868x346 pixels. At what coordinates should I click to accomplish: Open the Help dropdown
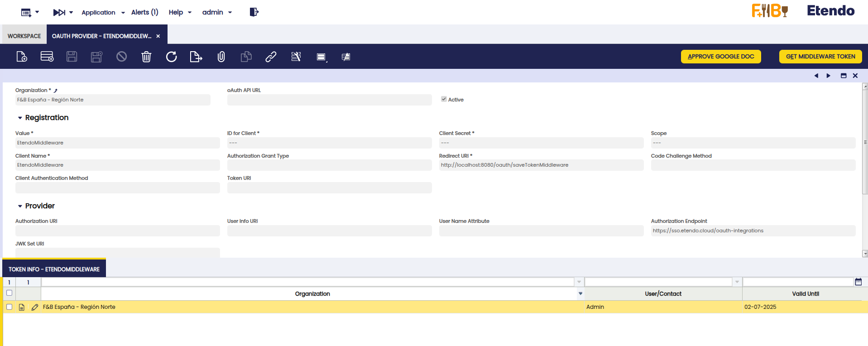(x=180, y=13)
